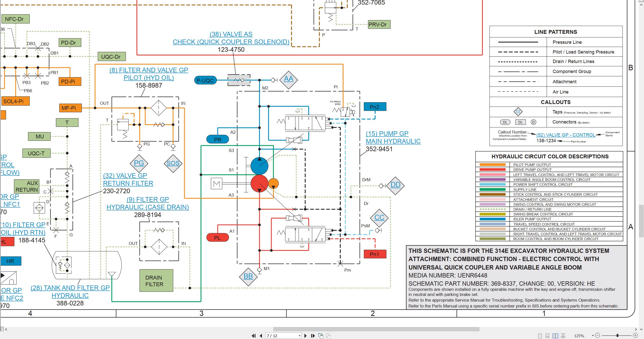Click the vertical scrollbar thumb
The width and height of the screenshot is (644, 339).
point(641,221)
